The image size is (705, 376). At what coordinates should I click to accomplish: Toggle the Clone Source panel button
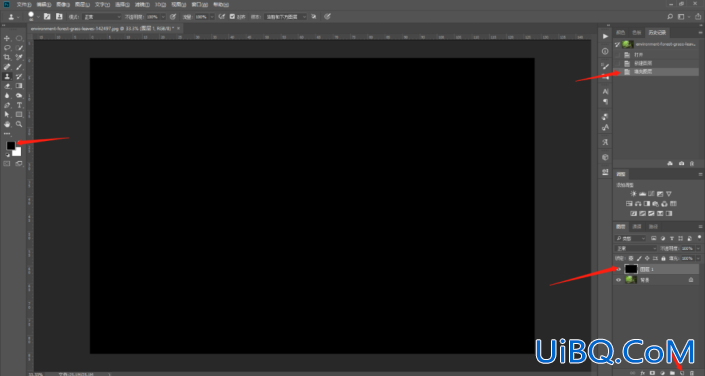[59, 17]
